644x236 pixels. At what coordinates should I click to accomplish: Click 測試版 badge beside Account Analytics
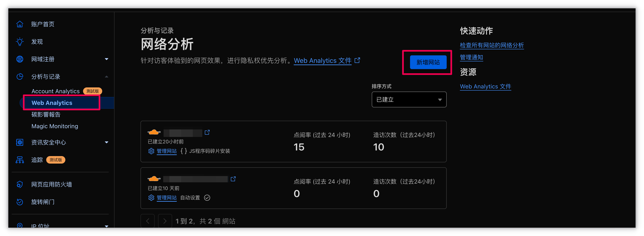click(x=92, y=91)
